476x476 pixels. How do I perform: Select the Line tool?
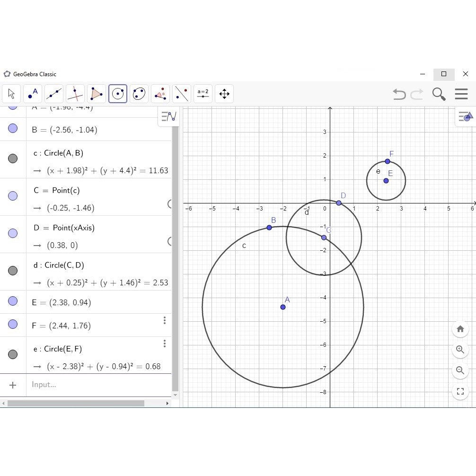[53, 94]
